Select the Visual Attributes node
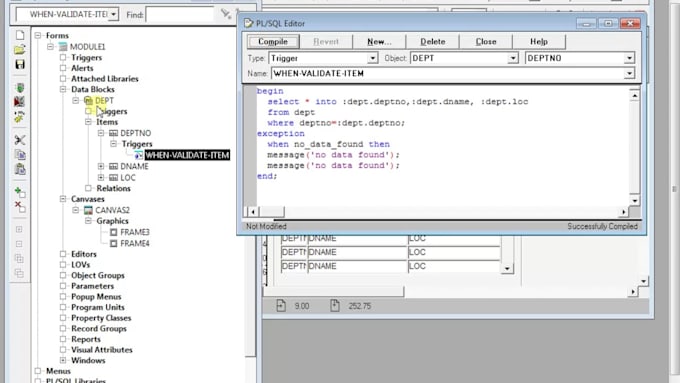The width and height of the screenshot is (680, 383). (x=101, y=350)
